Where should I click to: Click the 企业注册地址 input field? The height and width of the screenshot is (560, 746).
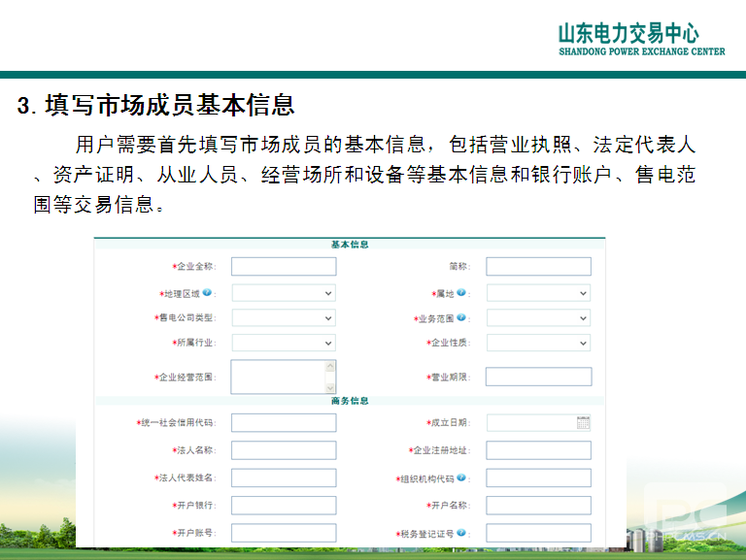pyautogui.click(x=538, y=450)
